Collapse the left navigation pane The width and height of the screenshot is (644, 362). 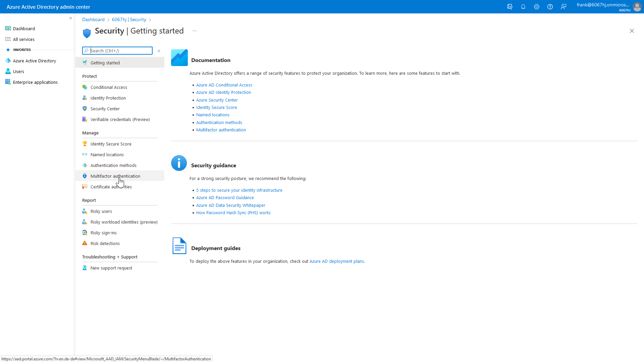71,18
